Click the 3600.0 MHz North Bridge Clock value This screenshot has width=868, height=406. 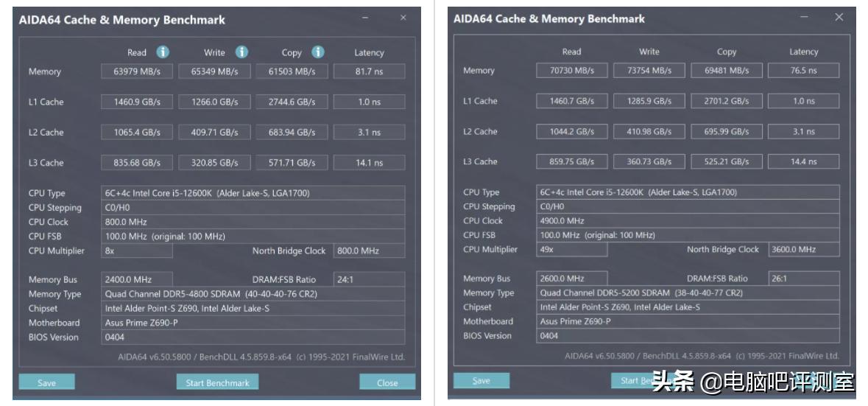(x=804, y=250)
